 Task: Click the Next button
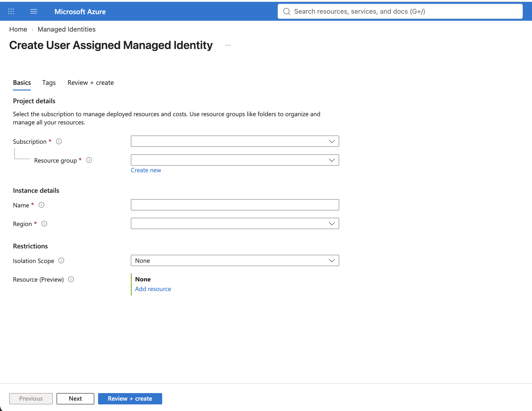(x=75, y=399)
